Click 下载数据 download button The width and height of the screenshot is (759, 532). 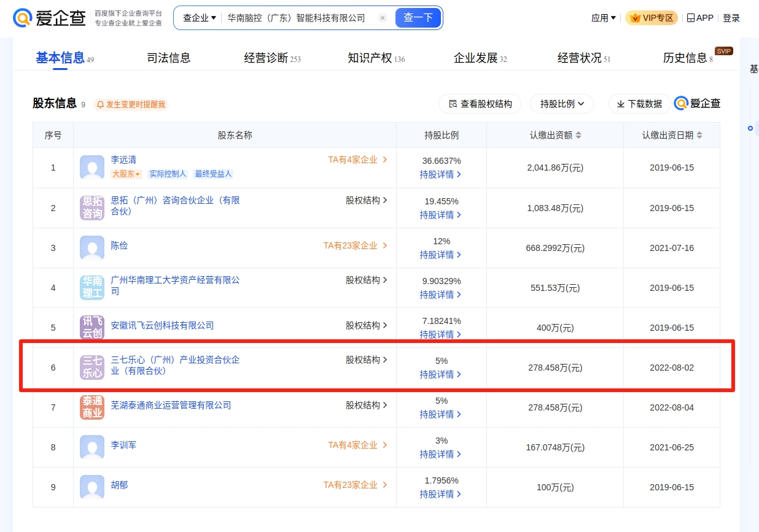pyautogui.click(x=639, y=104)
